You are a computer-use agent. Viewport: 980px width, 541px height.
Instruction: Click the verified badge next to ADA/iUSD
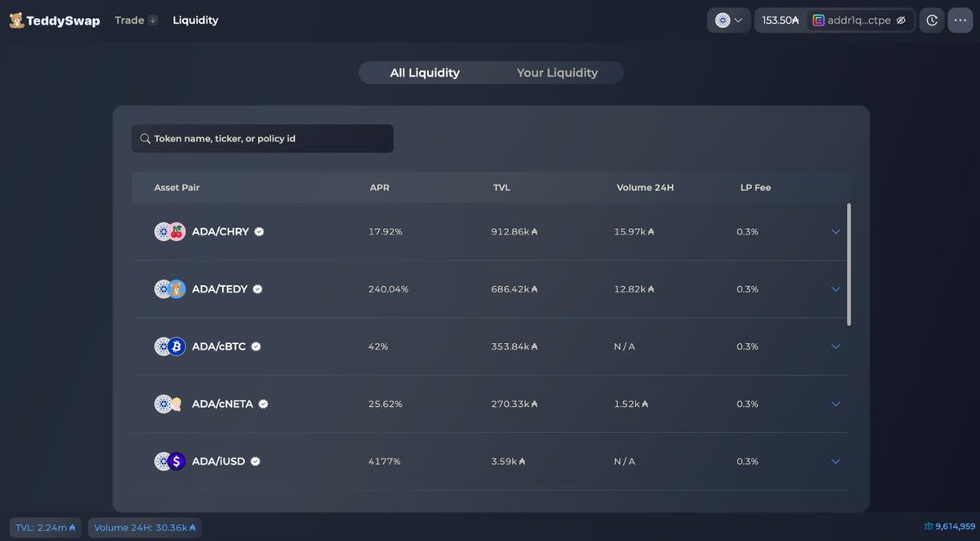(255, 462)
